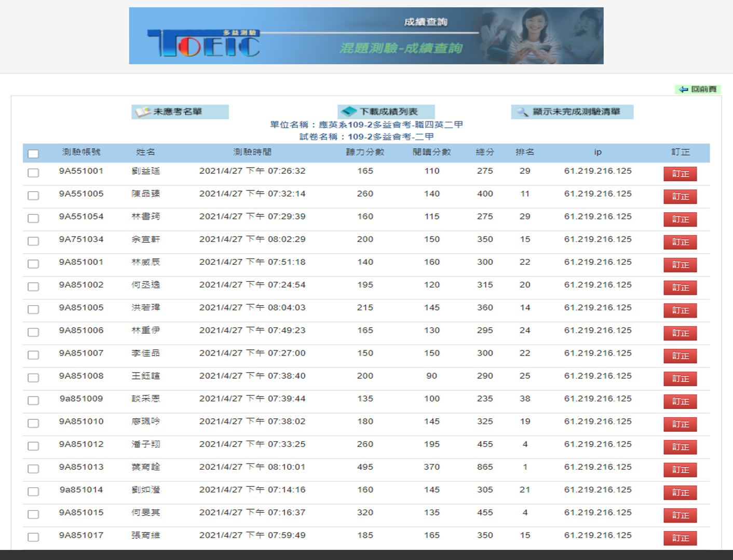
Task: Select the rank 38 cell
Action: coord(525,399)
